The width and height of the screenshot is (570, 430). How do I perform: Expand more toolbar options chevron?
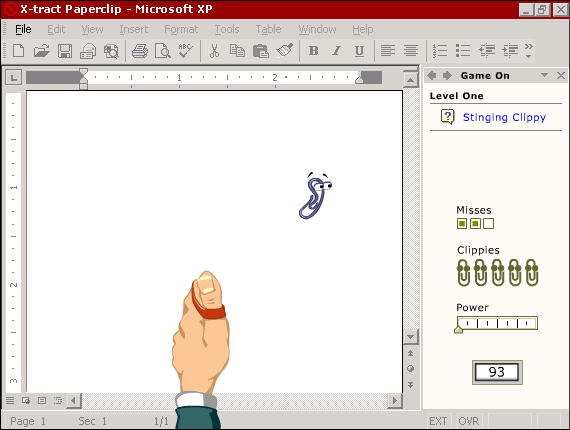(529, 51)
